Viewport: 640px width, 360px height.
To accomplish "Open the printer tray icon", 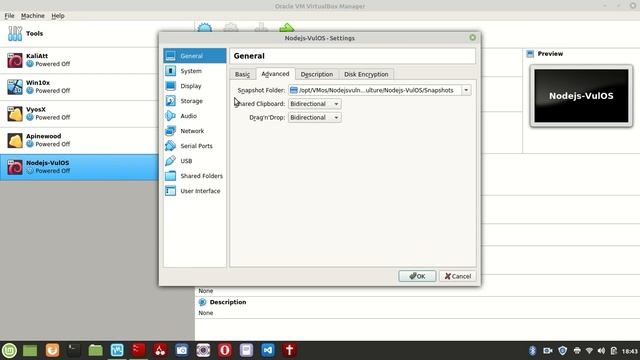I will (577, 351).
